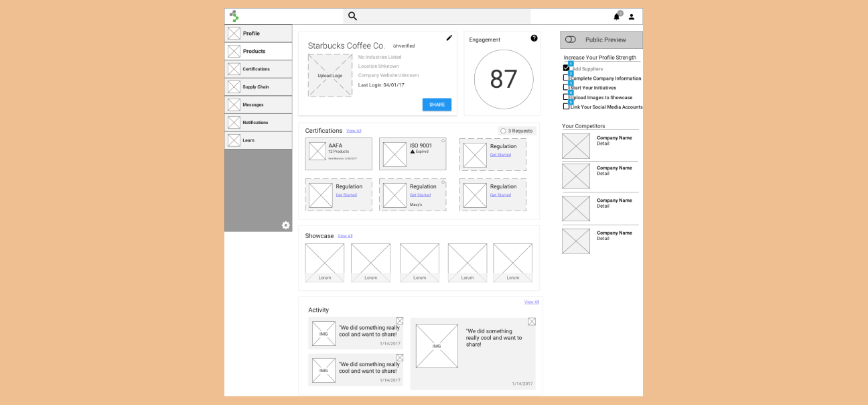Click the Location Unknown text

(378, 66)
